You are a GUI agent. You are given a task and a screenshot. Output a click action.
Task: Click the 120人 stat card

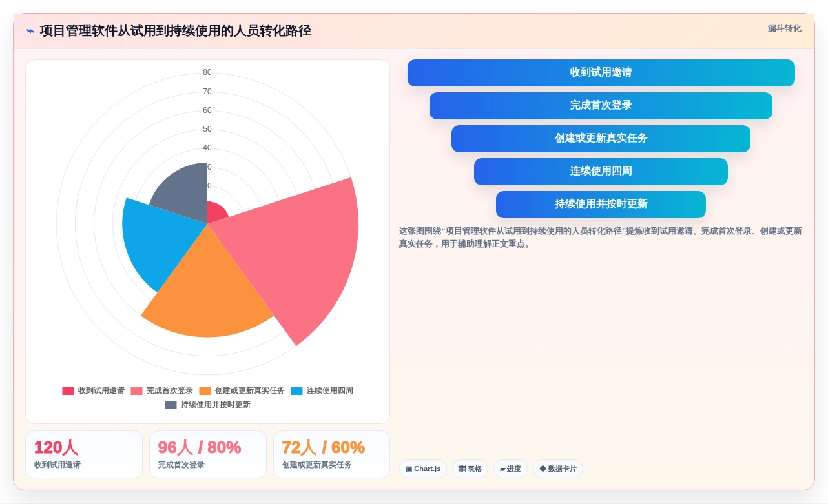point(84,454)
